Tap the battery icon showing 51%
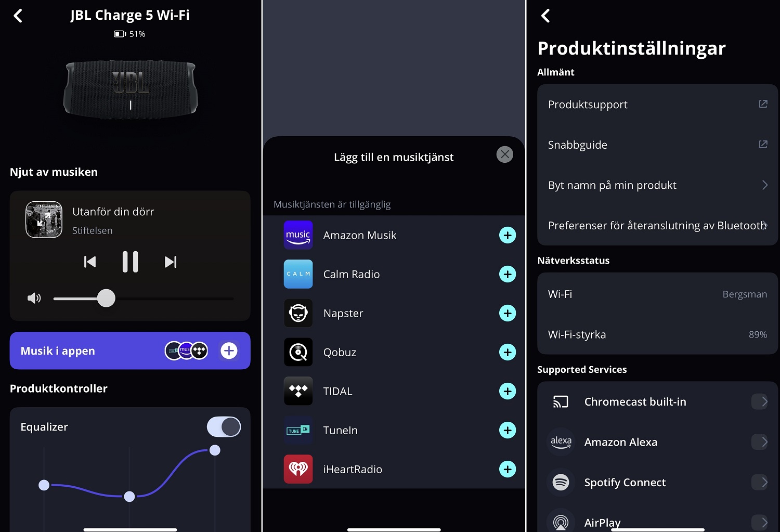This screenshot has width=780, height=532. [120, 34]
